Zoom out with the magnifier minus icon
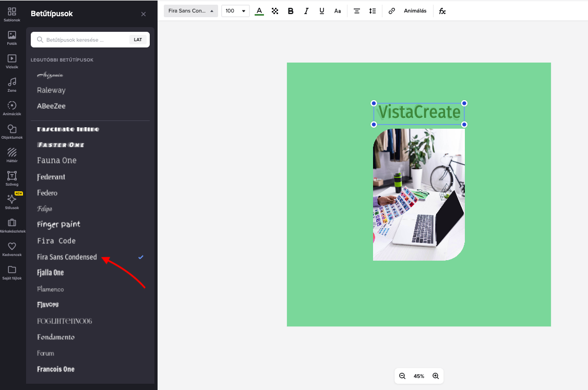The image size is (588, 390). pyautogui.click(x=402, y=376)
